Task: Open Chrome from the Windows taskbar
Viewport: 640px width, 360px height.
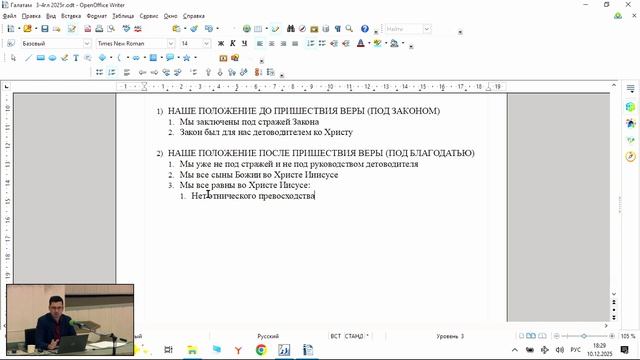Action: pyautogui.click(x=261, y=350)
